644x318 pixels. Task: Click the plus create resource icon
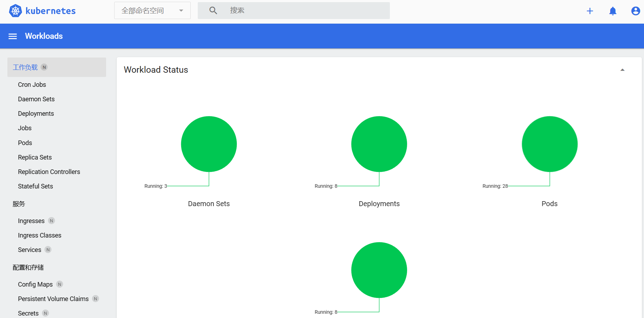coord(590,11)
